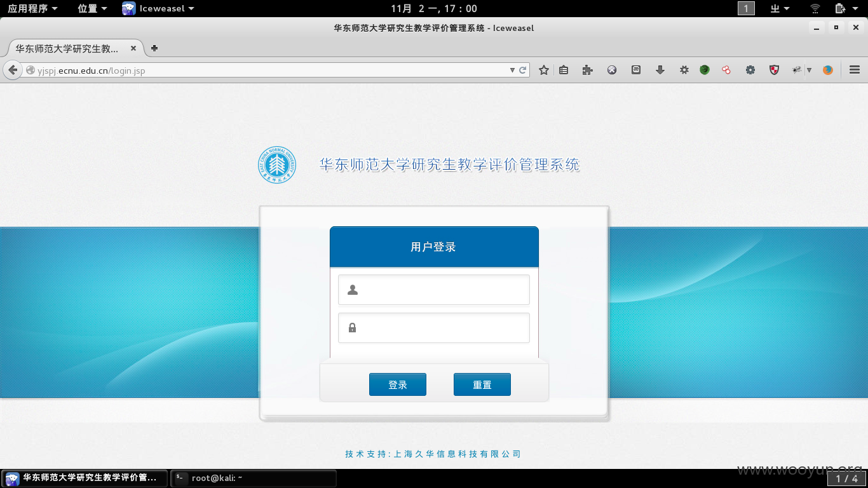Click the green swirl extension icon

[x=705, y=70]
